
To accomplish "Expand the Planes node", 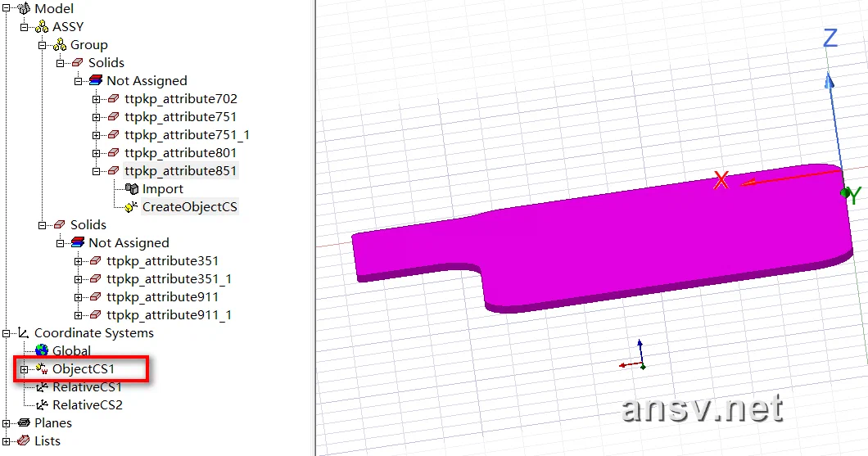I will 6,423.
